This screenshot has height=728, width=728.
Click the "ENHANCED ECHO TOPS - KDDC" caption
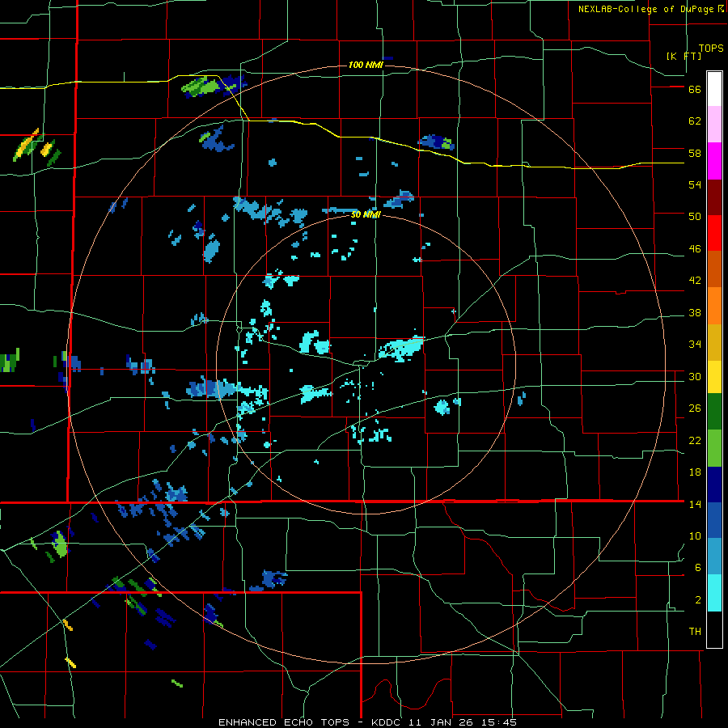click(310, 722)
